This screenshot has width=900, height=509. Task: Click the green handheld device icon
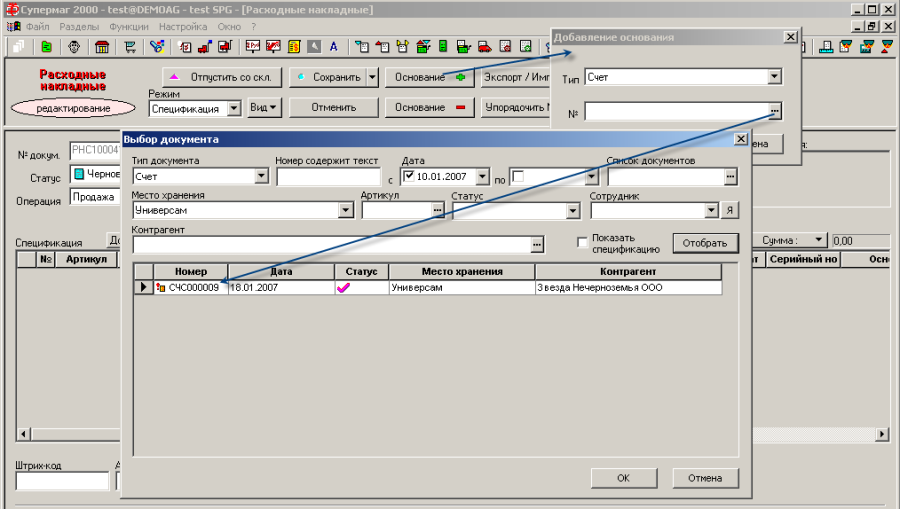click(x=443, y=46)
